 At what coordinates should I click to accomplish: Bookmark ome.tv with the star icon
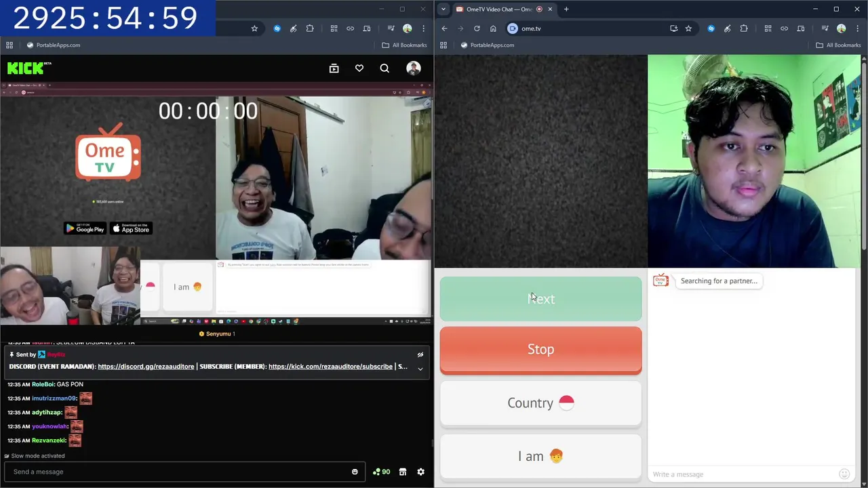pos(688,28)
